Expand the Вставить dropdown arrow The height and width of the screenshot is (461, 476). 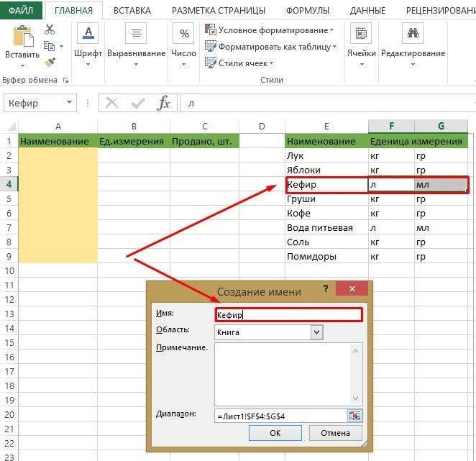tap(22, 65)
